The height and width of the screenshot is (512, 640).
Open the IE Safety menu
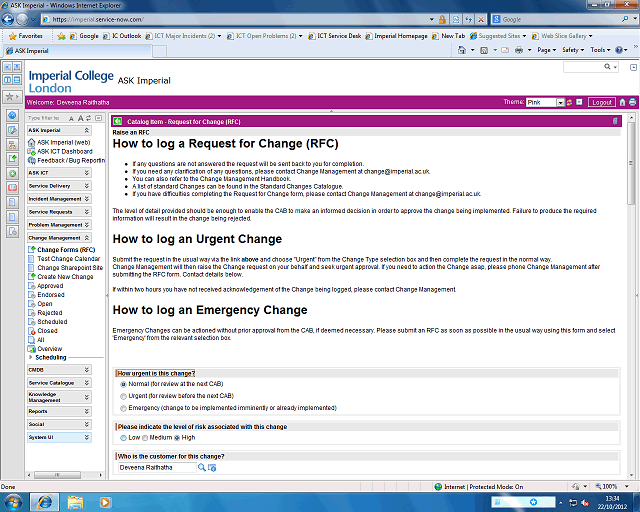point(572,49)
